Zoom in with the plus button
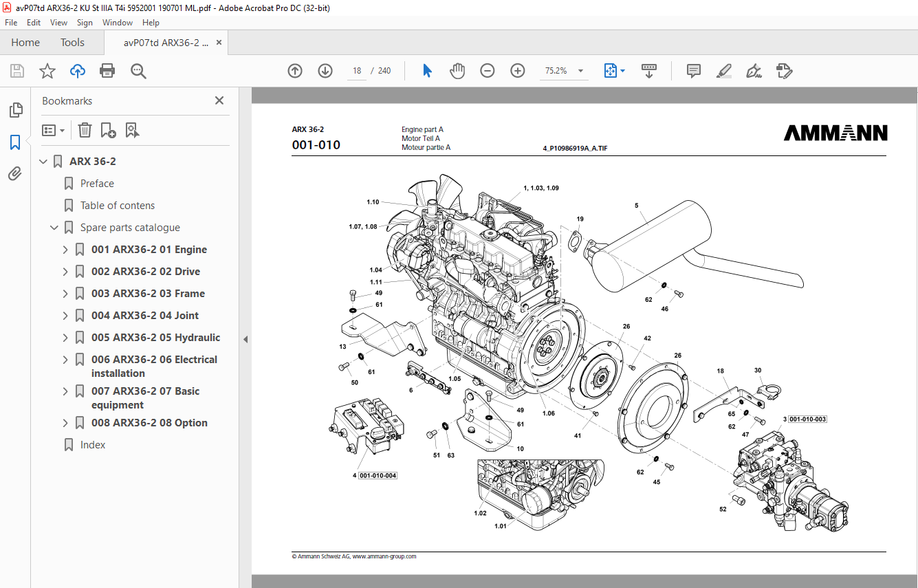918x588 pixels. [518, 71]
